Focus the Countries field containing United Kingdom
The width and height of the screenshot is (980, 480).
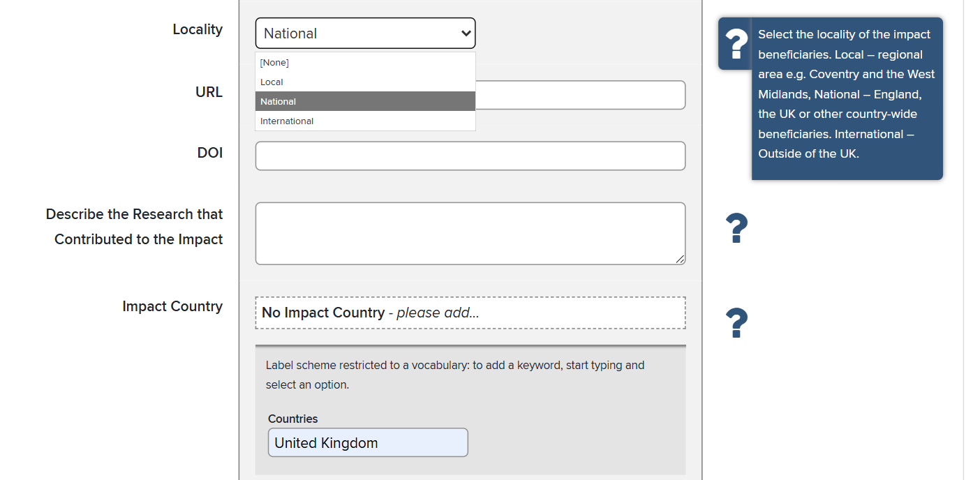[368, 442]
